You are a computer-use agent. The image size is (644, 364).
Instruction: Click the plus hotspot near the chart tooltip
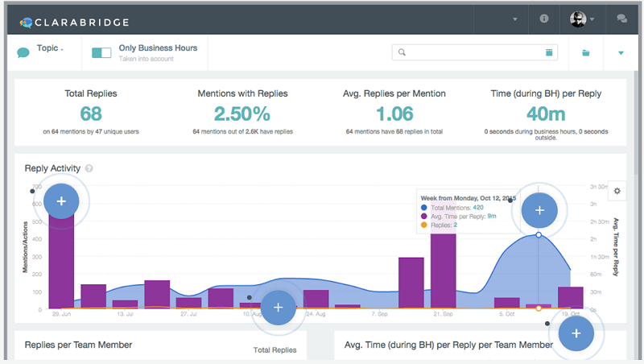point(539,209)
